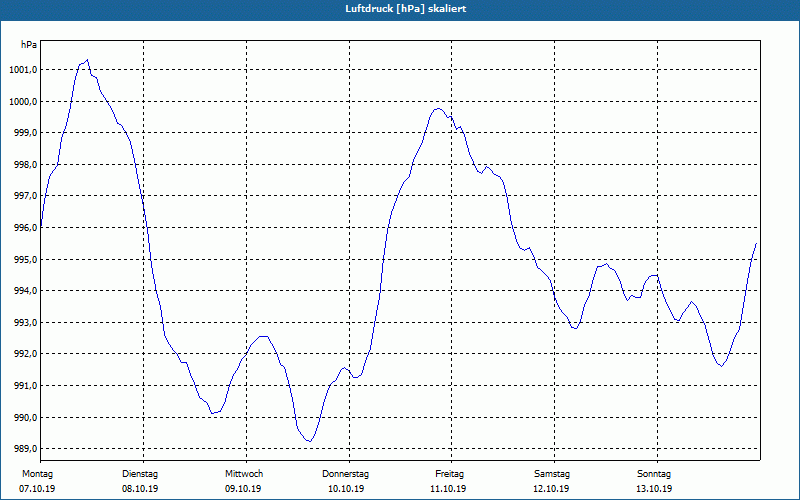Screen dimensions: 800x500
Task: Click the 999,0 y-axis value
Action: (x=25, y=133)
